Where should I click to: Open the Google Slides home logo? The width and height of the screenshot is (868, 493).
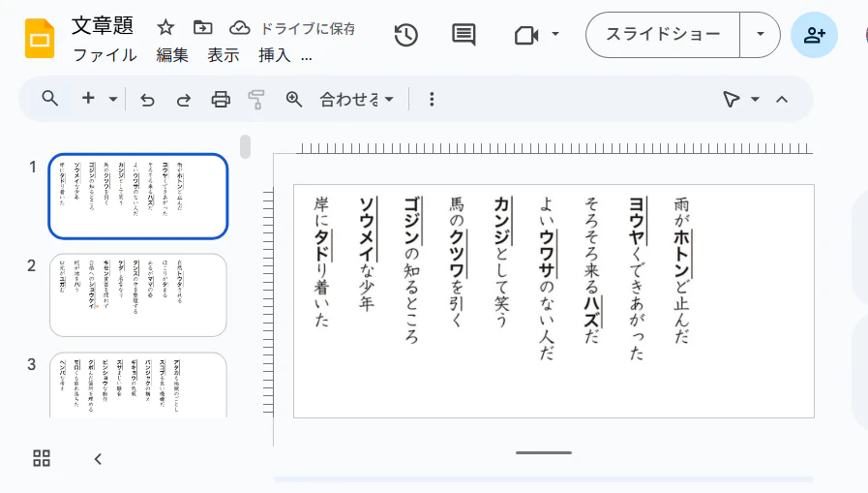pos(40,38)
